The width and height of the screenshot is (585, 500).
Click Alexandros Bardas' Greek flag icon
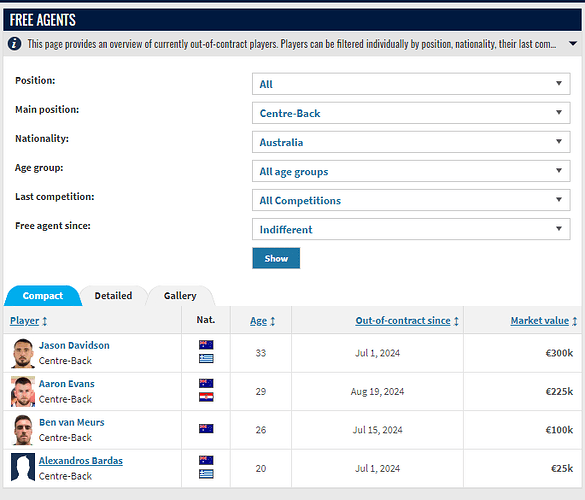(206, 474)
